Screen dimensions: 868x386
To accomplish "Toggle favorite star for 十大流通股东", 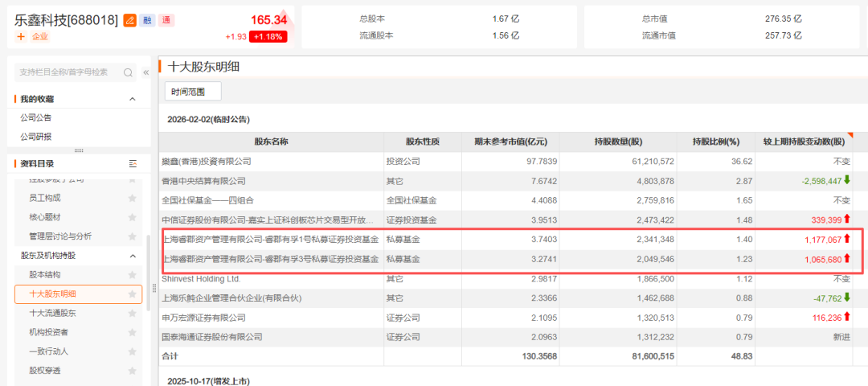I will tap(132, 313).
